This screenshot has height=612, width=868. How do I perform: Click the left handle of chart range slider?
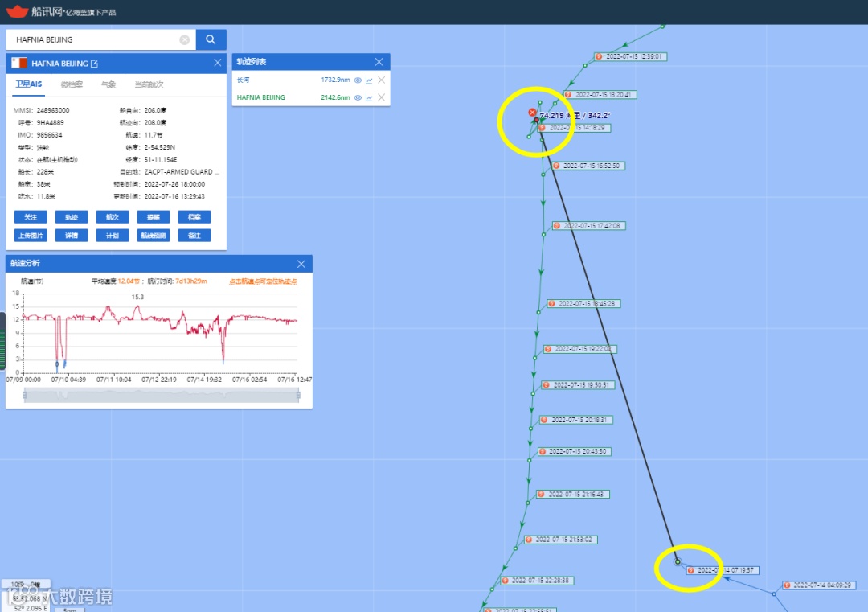24,395
